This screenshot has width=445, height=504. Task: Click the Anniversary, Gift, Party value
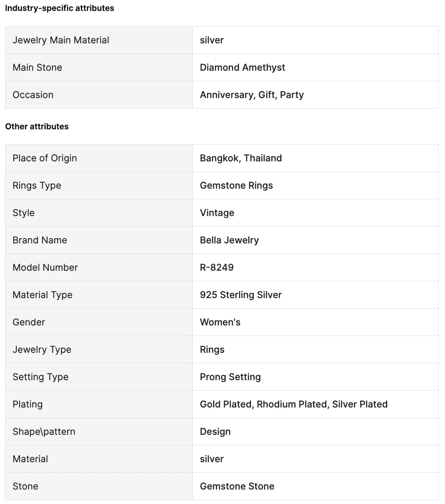[x=252, y=95]
